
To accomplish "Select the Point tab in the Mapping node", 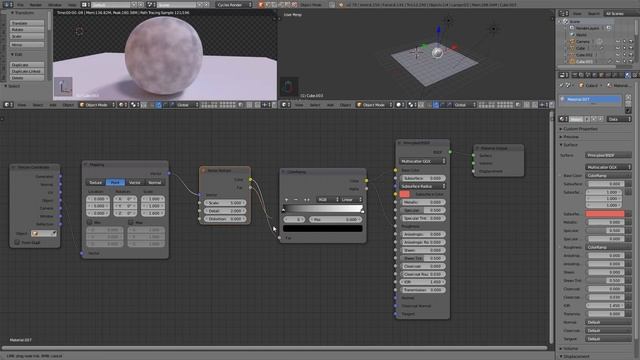I will tap(116, 182).
